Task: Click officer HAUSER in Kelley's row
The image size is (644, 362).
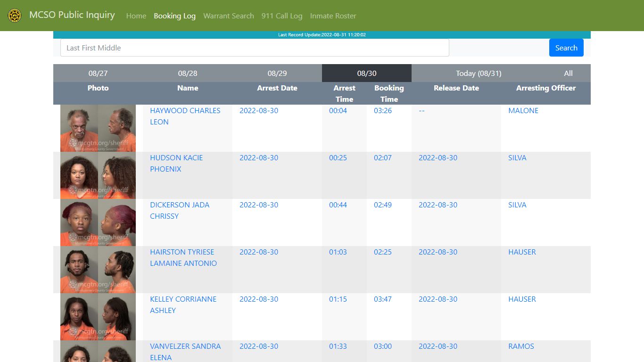Action: coord(522,299)
